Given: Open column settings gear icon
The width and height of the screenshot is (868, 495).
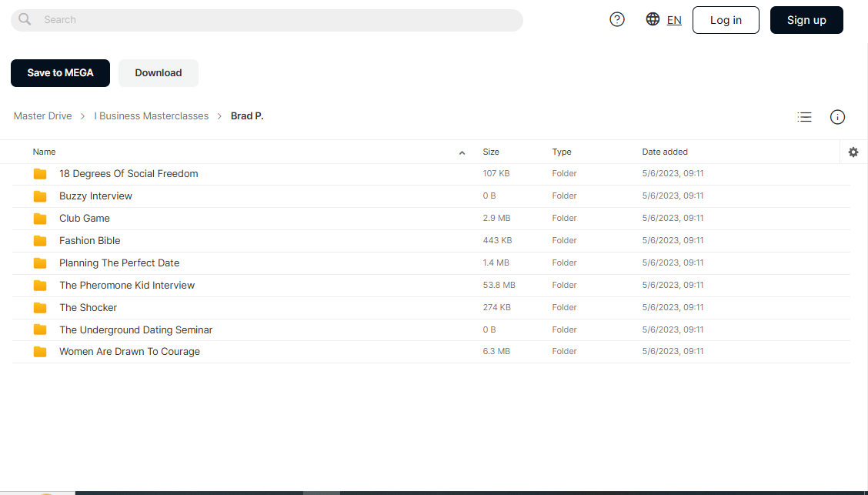Looking at the screenshot, I should tap(853, 152).
